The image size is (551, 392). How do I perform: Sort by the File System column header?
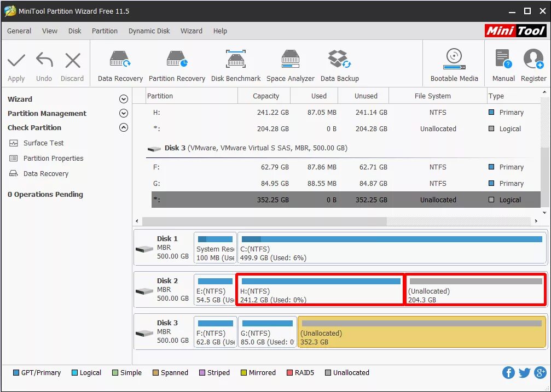(438, 96)
